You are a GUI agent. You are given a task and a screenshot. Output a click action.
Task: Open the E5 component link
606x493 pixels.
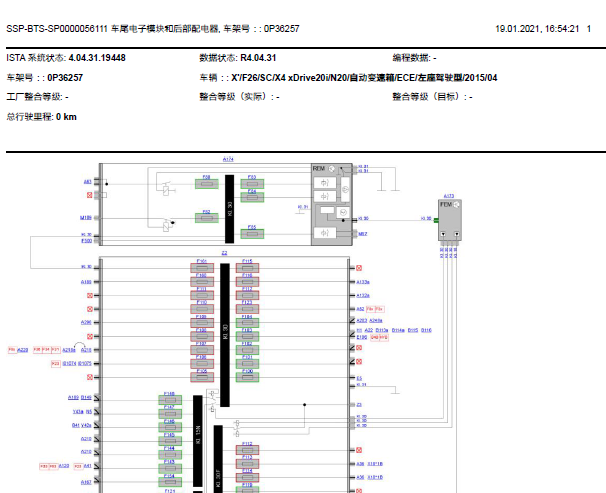[359, 378]
